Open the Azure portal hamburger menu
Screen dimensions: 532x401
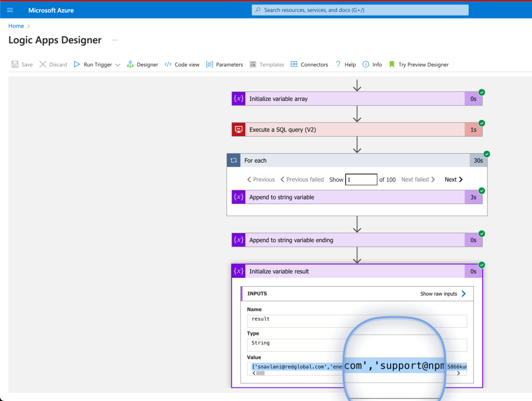pyautogui.click(x=10, y=10)
